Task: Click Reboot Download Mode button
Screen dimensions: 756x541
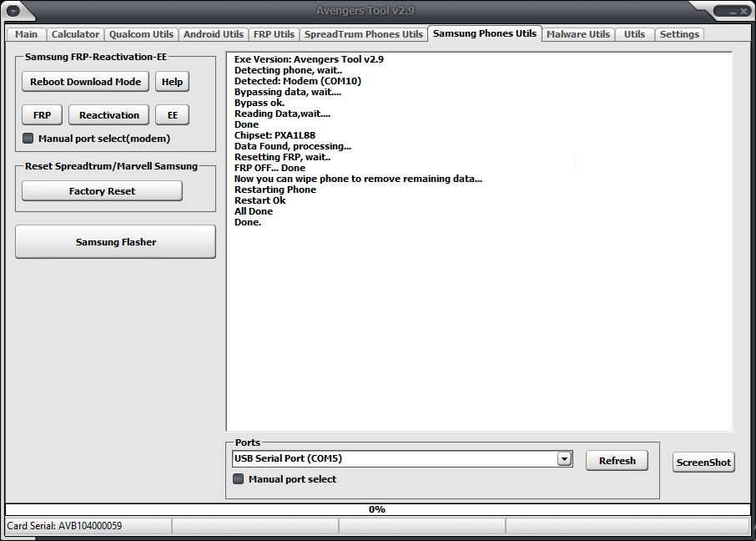Action: coord(85,82)
